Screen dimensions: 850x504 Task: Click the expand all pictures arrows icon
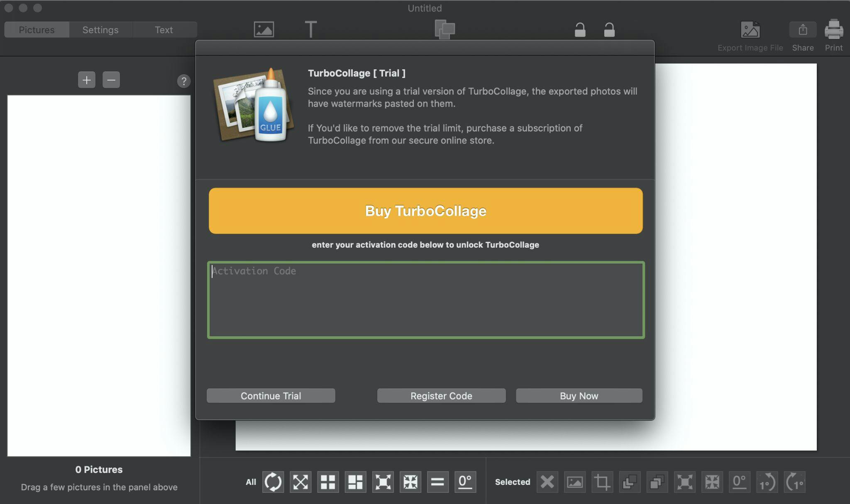[x=383, y=482]
